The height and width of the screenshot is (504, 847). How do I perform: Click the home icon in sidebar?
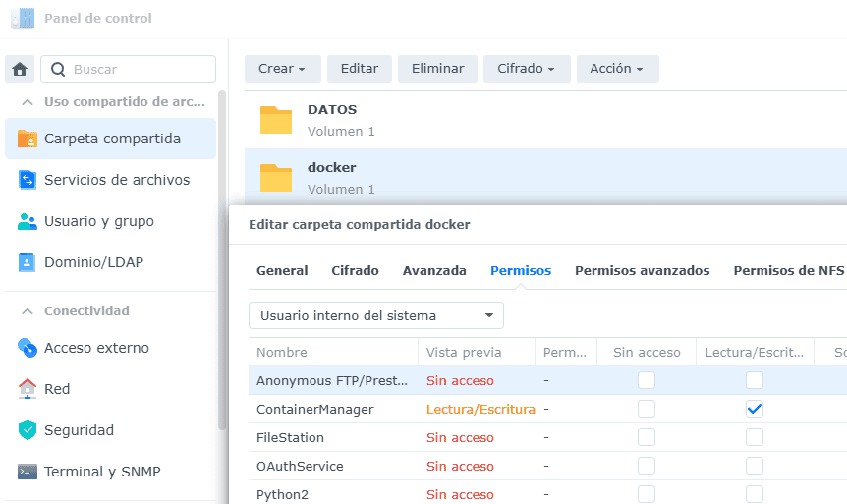[x=20, y=69]
